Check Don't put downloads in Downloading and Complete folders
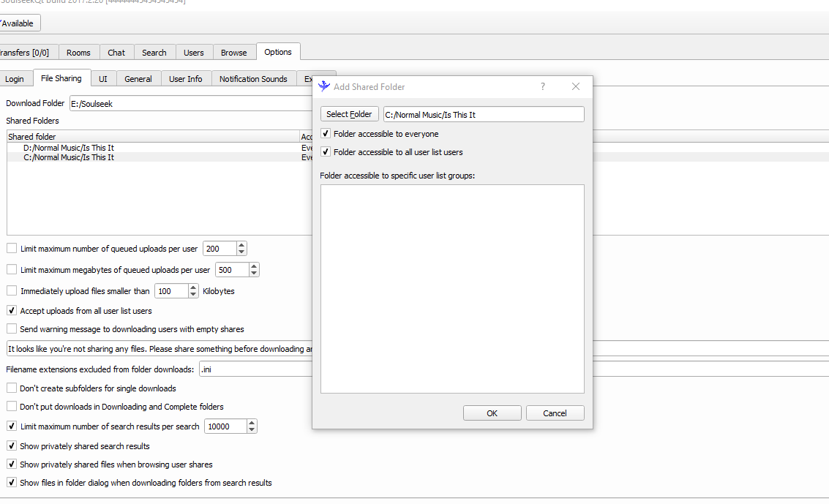This screenshot has width=829, height=504. (12, 406)
